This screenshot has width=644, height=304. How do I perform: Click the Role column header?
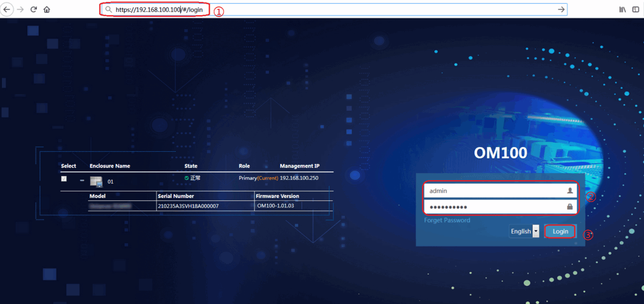[244, 166]
